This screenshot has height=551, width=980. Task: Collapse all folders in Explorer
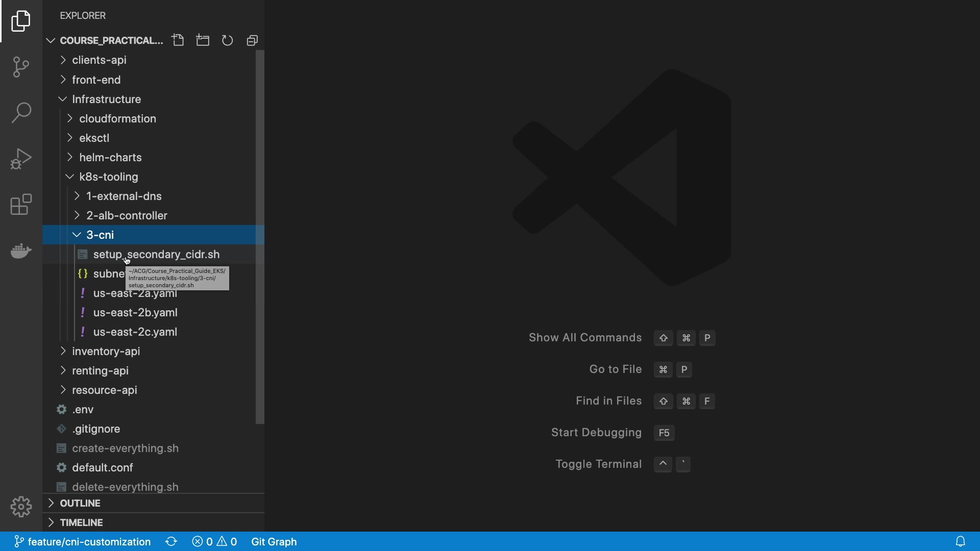[252, 40]
